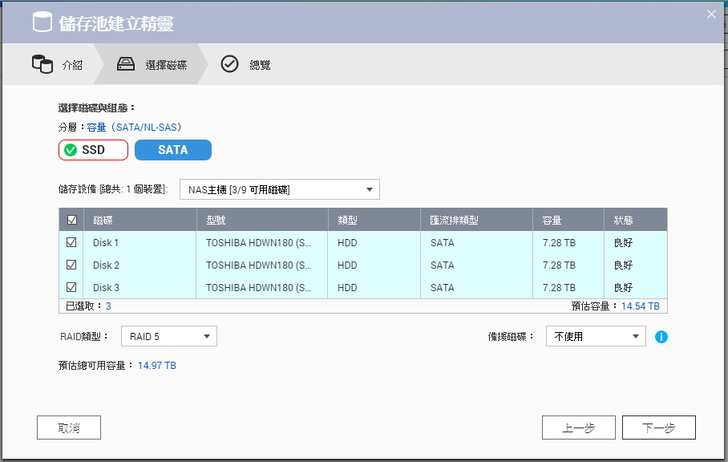The image size is (728, 462).
Task: Uncheck the Disk 2 checkbox
Action: pyautogui.click(x=71, y=265)
